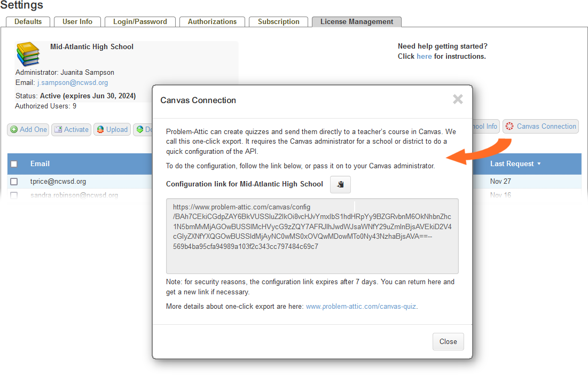Check the tprice@ncwsd.org row checkbox
This screenshot has height=375, width=588.
[x=14, y=182]
